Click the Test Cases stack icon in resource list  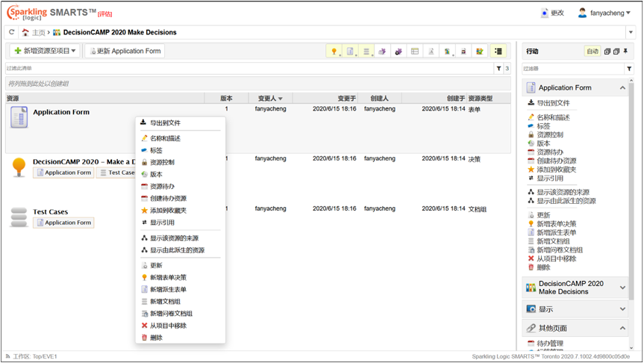tap(19, 217)
